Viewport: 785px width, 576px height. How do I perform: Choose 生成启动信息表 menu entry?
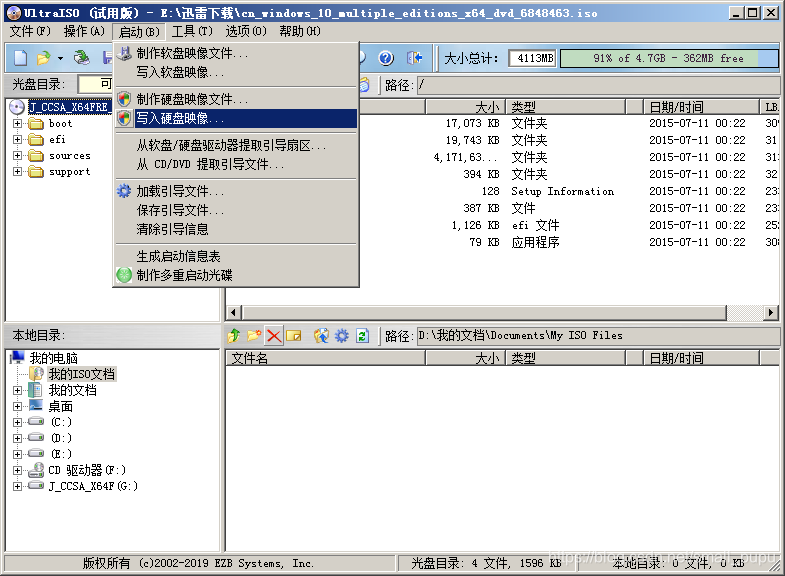(x=236, y=256)
